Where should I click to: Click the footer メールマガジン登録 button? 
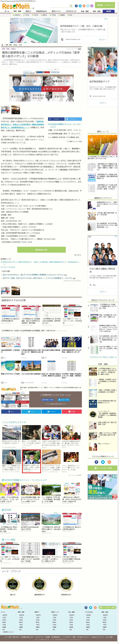tap(107, 608)
